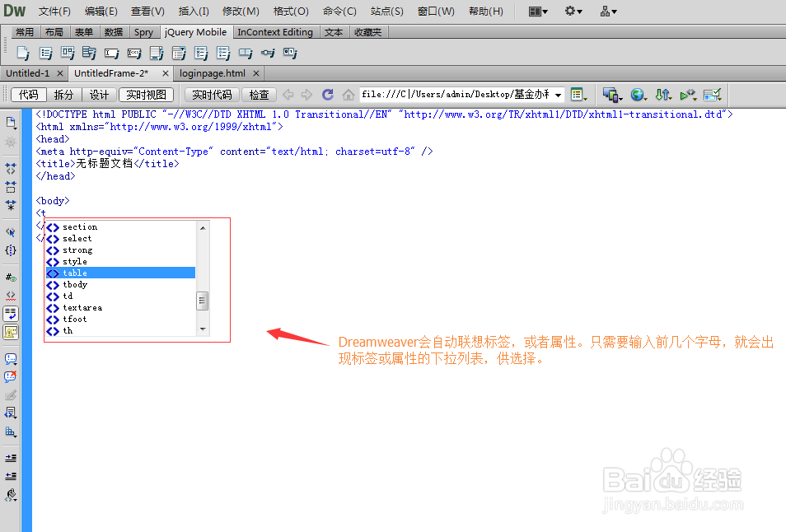The height and width of the screenshot is (532, 786).
Task: Switch to Code view (代码)
Action: click(x=28, y=95)
